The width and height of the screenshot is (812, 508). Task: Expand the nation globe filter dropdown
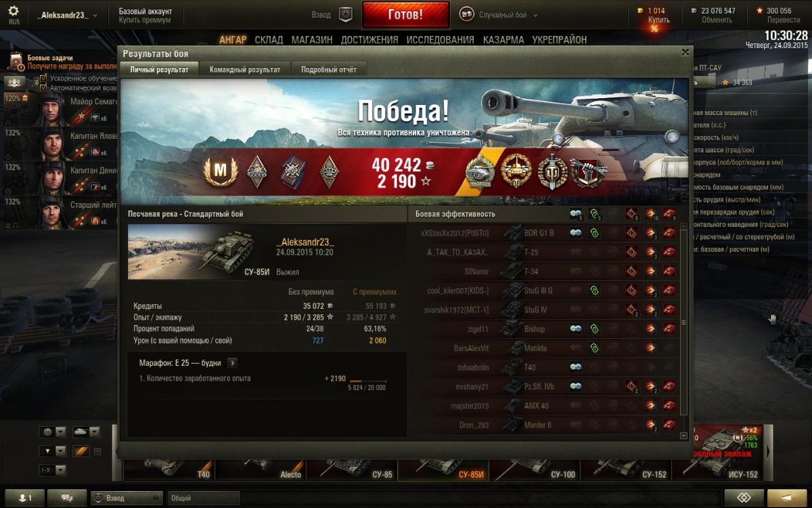coord(53,431)
